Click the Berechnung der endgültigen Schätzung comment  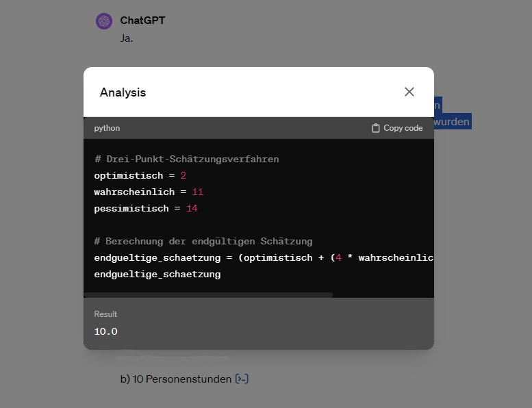pos(203,241)
